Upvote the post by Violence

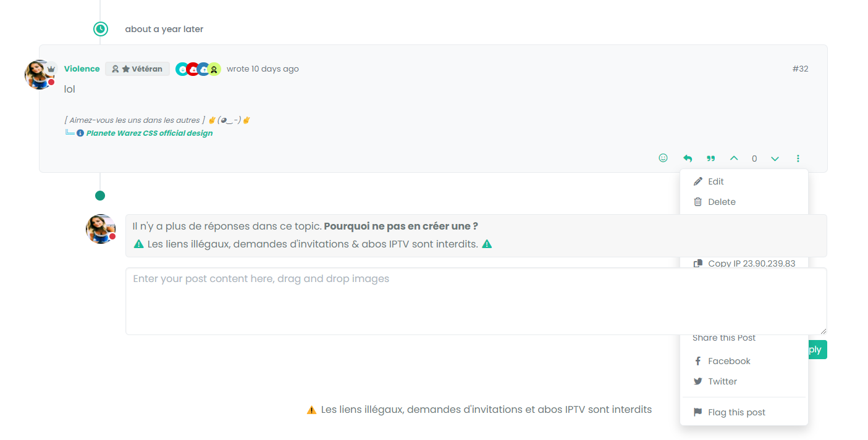734,159
